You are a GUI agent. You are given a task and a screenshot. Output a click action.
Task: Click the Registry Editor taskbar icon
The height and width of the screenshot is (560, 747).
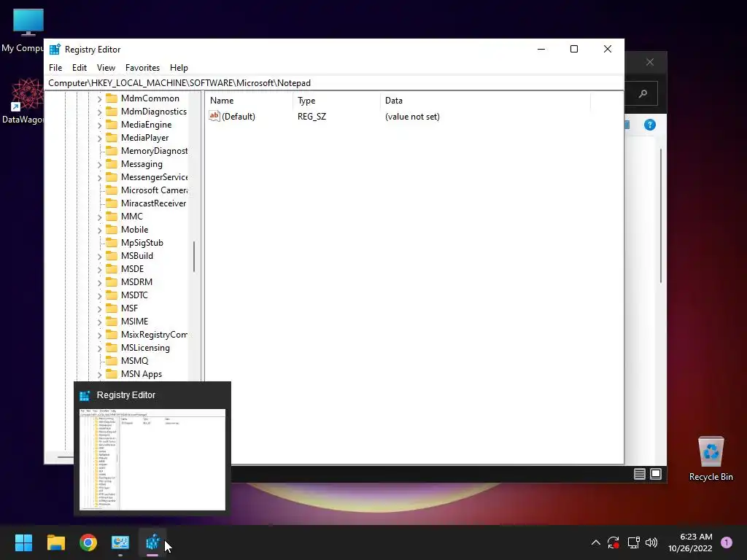(152, 542)
